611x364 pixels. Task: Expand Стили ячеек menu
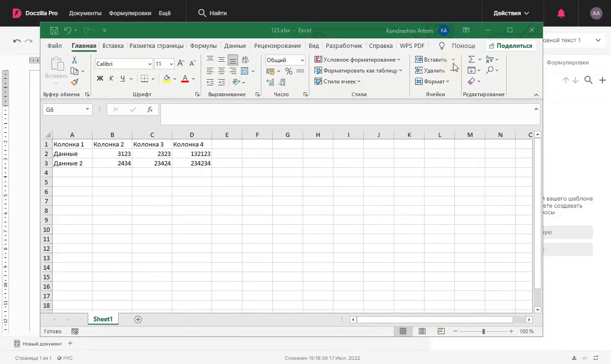tap(338, 82)
